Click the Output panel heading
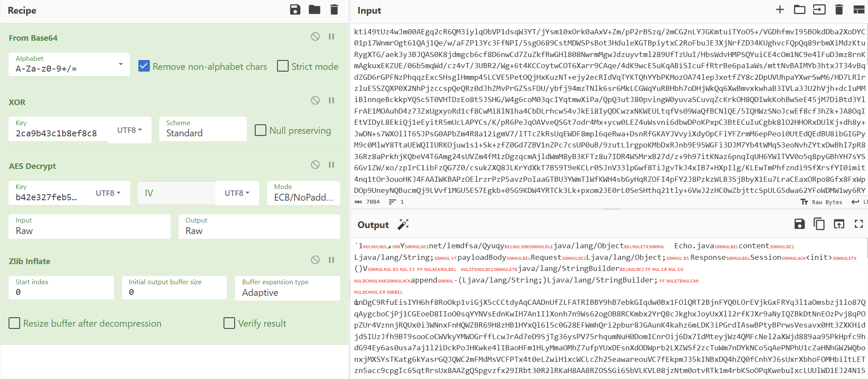 373,225
